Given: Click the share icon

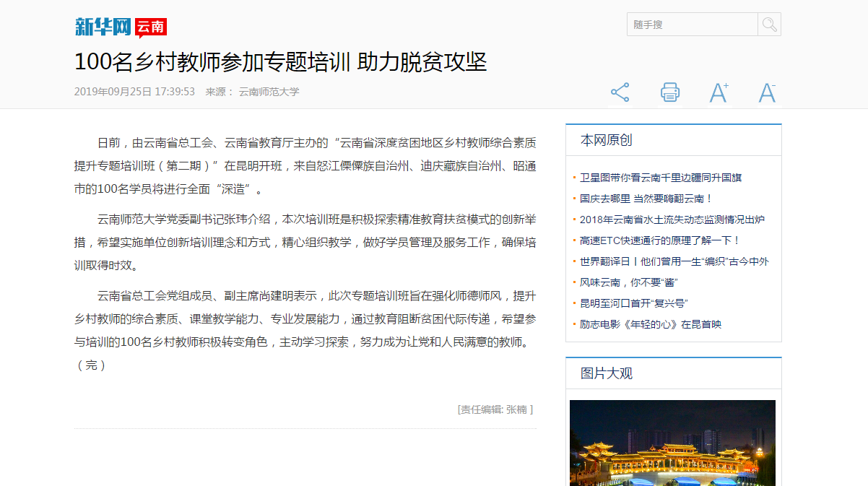Looking at the screenshot, I should tap(620, 92).
